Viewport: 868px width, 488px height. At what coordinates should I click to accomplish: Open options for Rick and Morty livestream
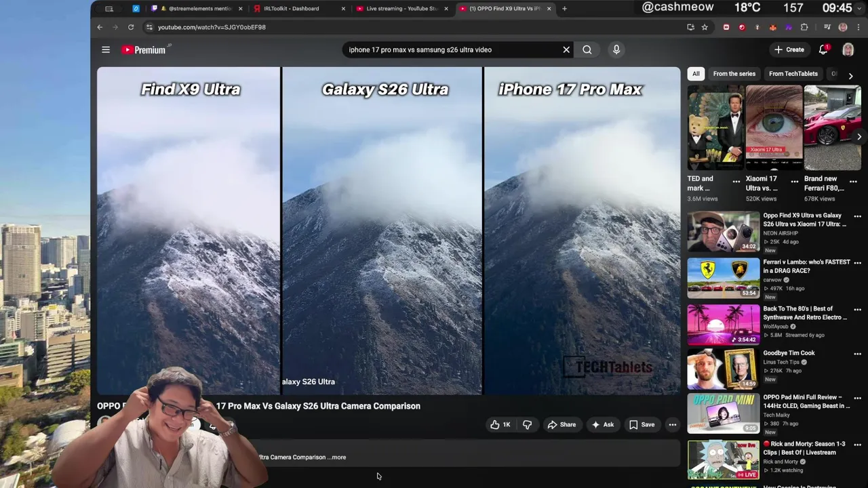tap(857, 445)
